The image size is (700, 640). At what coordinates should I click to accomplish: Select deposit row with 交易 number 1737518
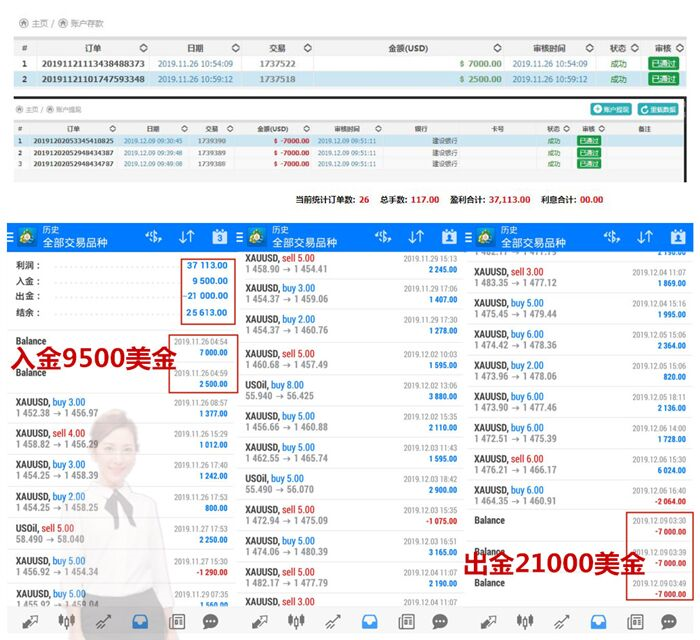click(x=350, y=79)
